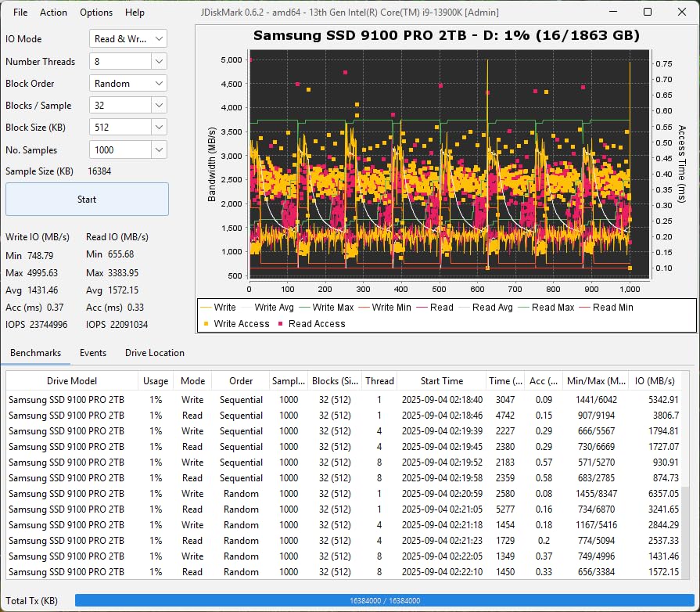Viewport: 700px width, 612px height.
Task: Open the No. Samples dropdown
Action: tap(127, 149)
